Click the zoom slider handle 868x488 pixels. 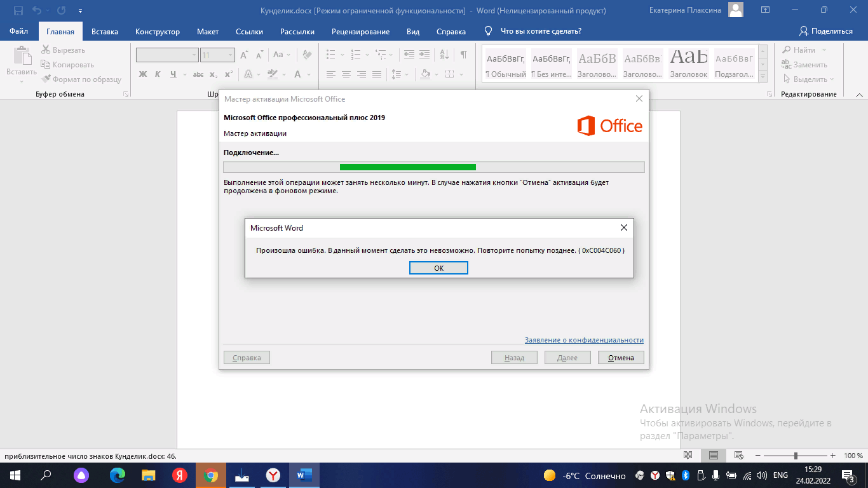[796, 456]
